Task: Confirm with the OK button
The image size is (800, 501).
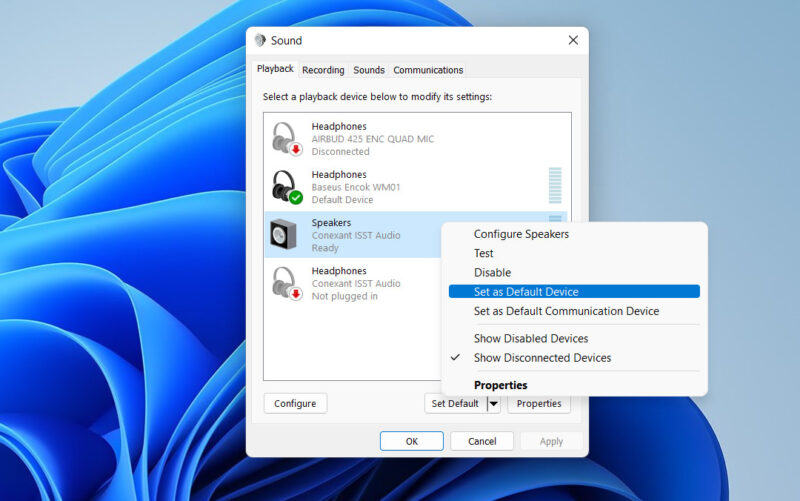Action: pyautogui.click(x=411, y=441)
